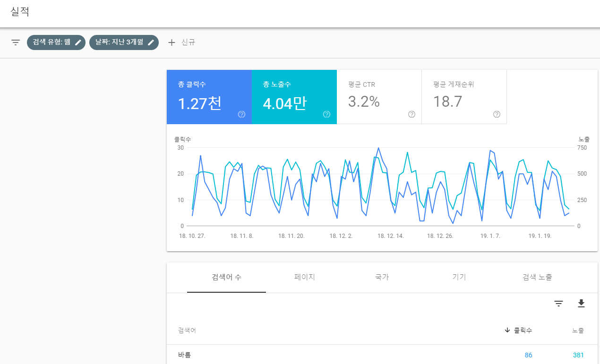Click the table filter icon

coord(558,303)
